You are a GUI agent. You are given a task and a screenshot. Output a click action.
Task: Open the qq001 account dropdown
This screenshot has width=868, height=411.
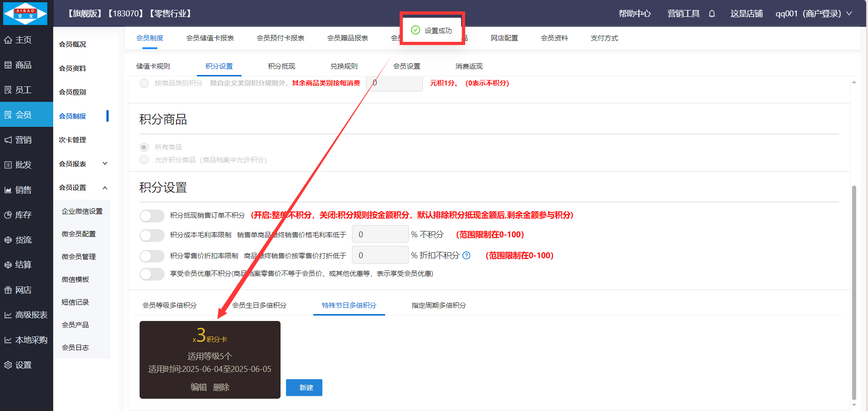tap(813, 14)
